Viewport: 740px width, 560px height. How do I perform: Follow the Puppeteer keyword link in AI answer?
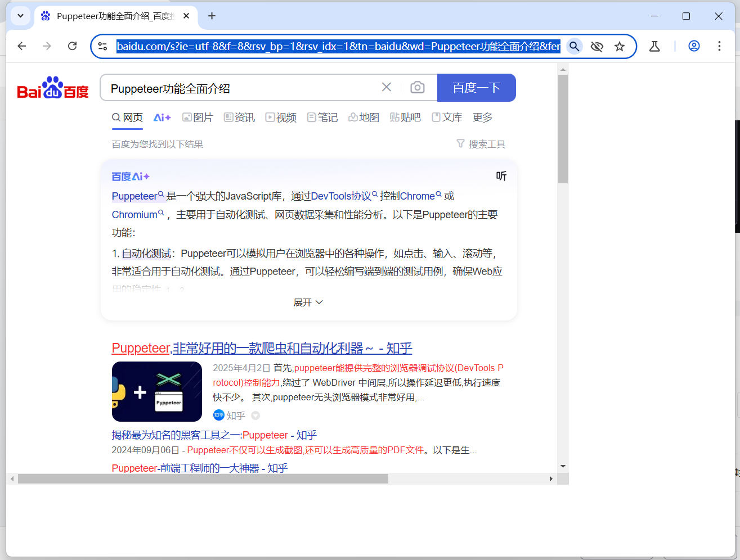138,196
